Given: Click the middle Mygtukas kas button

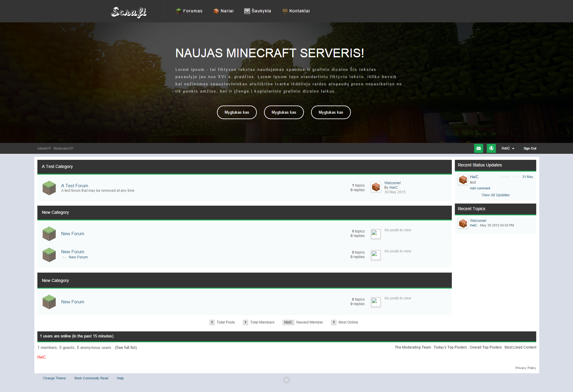Looking at the screenshot, I should pos(284,112).
